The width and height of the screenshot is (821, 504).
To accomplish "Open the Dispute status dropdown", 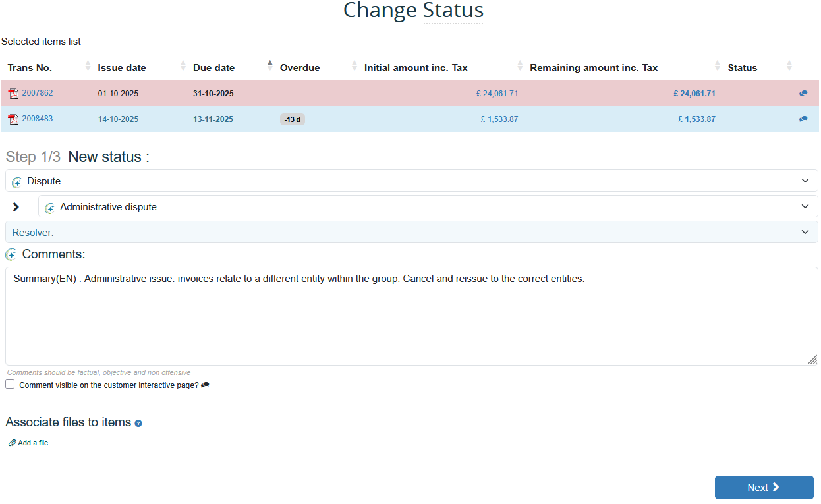I will pos(411,181).
